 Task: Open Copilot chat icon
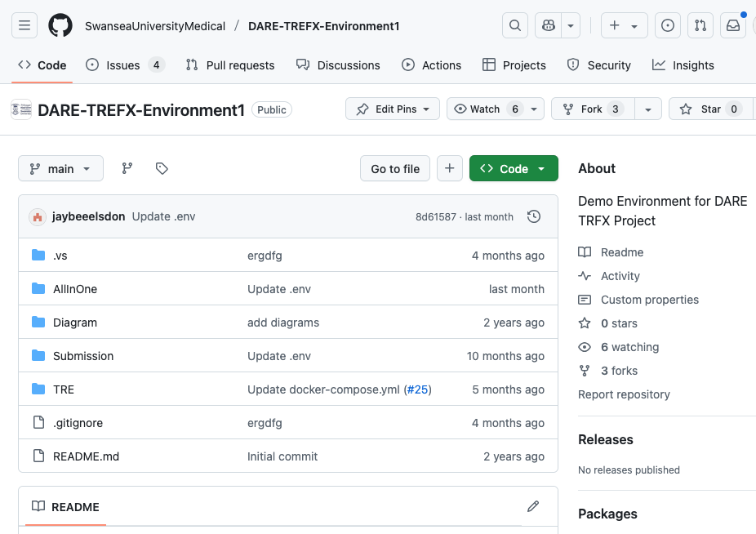(x=548, y=25)
